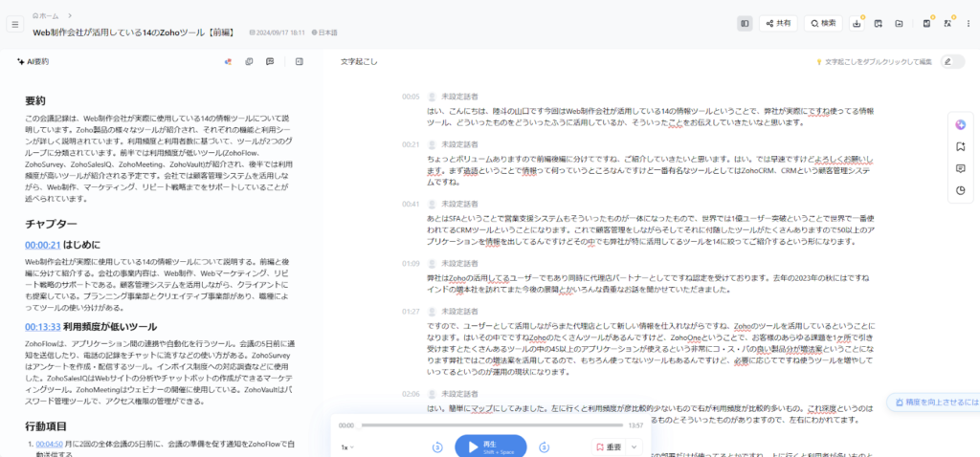Open the 1x playback speed dropdown
The width and height of the screenshot is (980, 457).
(x=346, y=447)
